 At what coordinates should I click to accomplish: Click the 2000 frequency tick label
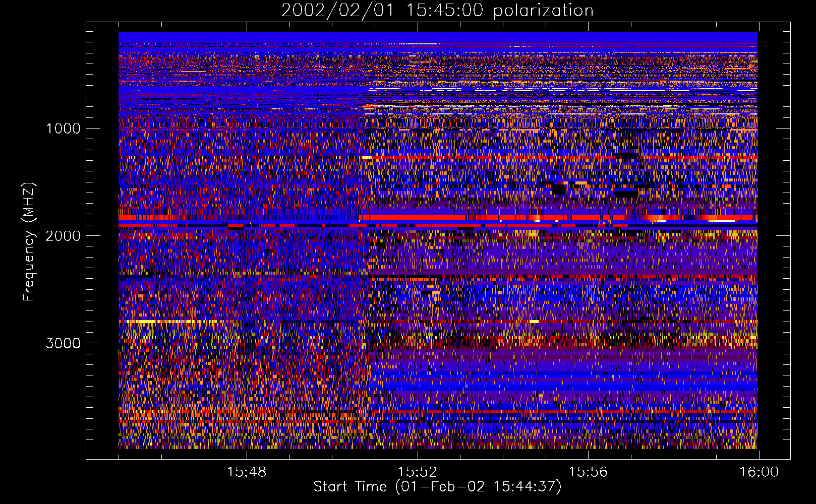click(63, 236)
